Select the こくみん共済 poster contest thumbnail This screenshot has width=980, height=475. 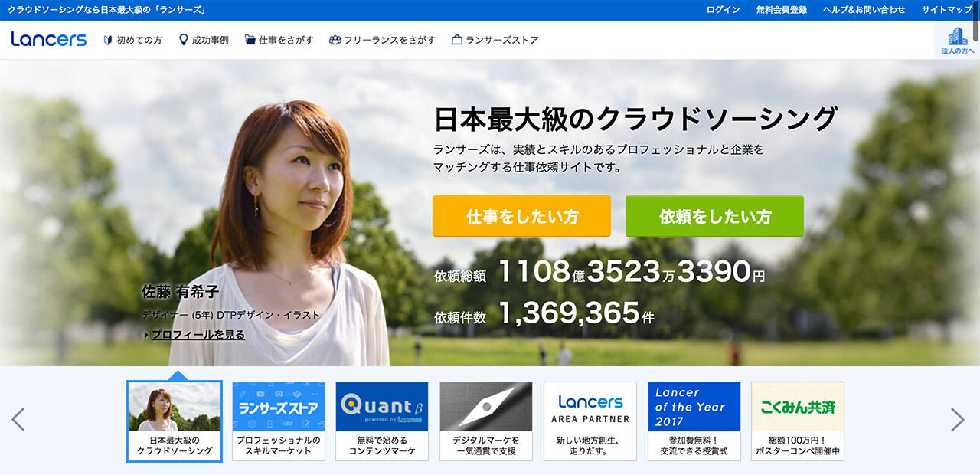pyautogui.click(x=798, y=421)
